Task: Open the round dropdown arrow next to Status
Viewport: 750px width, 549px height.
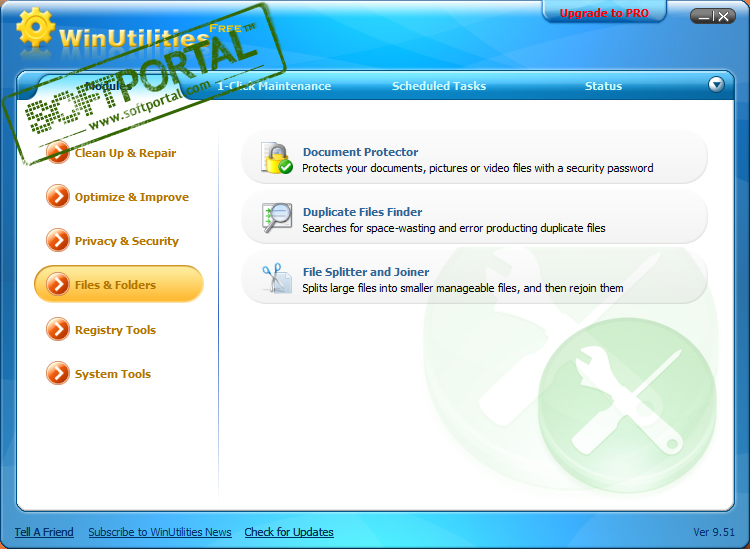Action: [x=716, y=85]
